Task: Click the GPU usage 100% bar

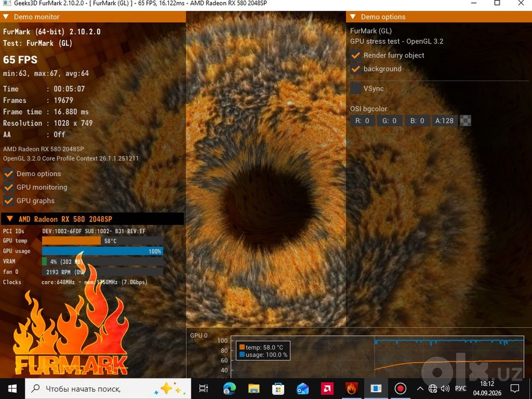Action: click(x=103, y=251)
